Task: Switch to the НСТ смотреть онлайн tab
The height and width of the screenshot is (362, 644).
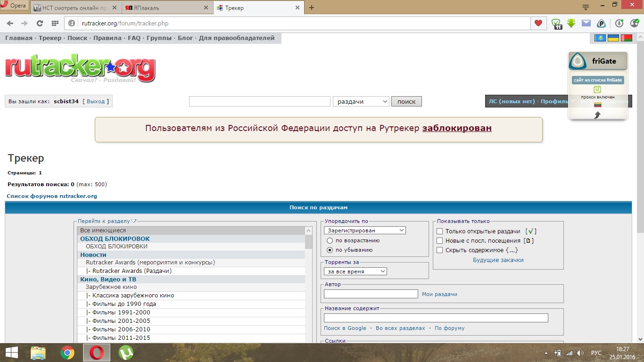Action: (76, 8)
